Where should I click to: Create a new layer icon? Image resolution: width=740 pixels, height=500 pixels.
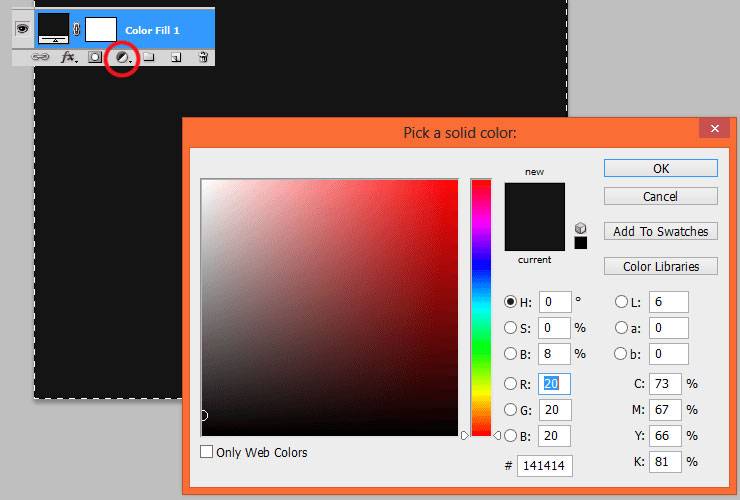(x=176, y=58)
